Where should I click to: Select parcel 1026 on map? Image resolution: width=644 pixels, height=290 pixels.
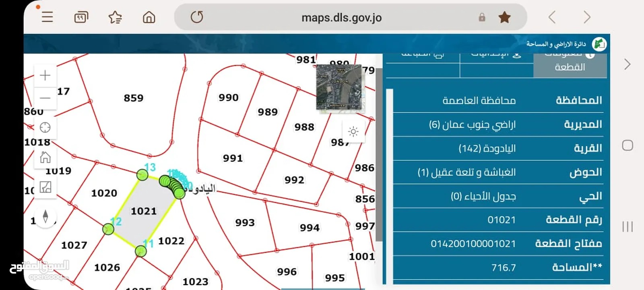click(107, 267)
